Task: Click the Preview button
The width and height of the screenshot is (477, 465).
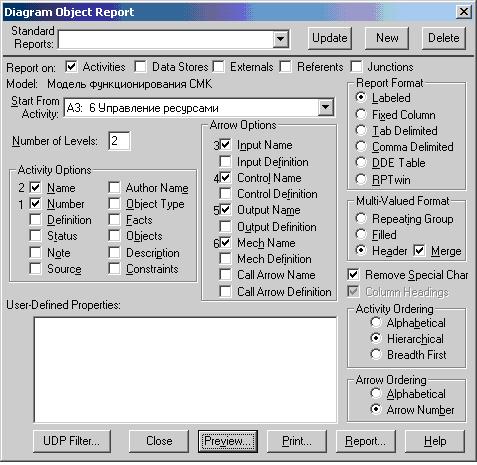Action: click(228, 441)
